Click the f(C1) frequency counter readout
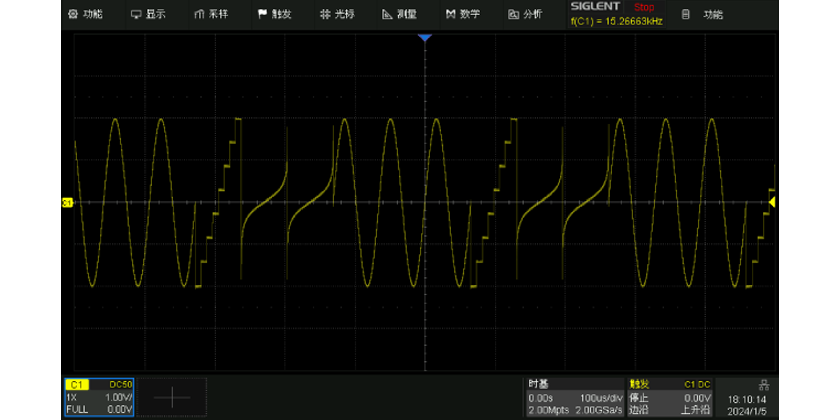This screenshot has height=420, width=840. (x=616, y=20)
